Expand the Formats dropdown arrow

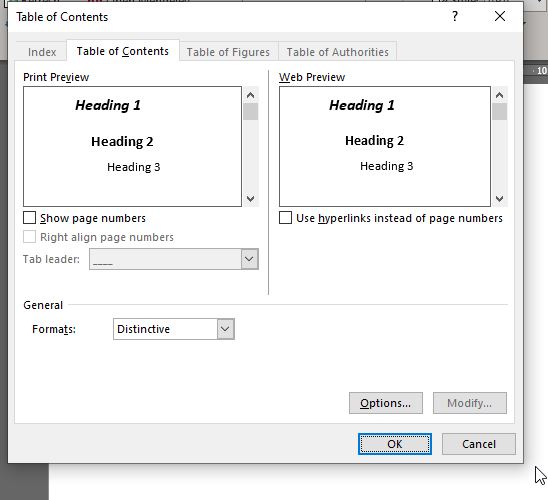tap(225, 329)
